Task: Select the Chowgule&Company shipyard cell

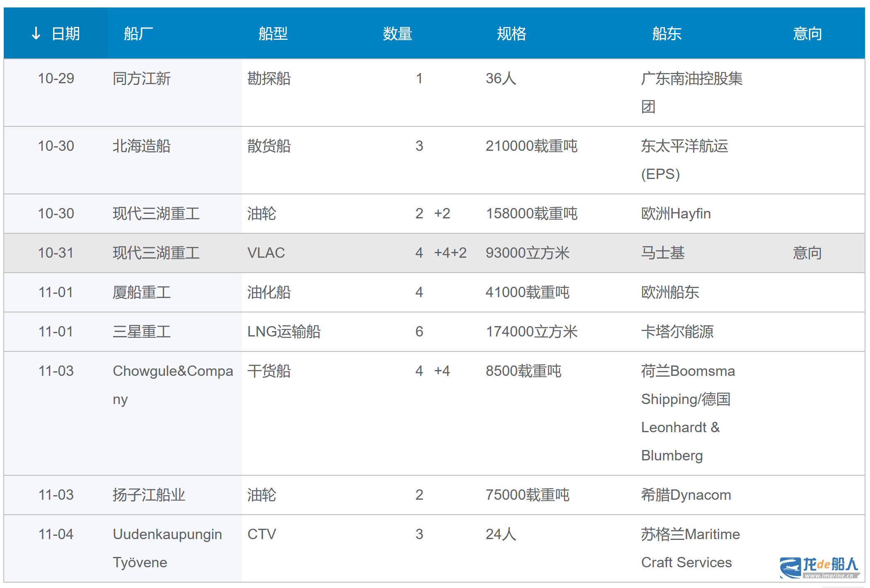Action: [173, 385]
